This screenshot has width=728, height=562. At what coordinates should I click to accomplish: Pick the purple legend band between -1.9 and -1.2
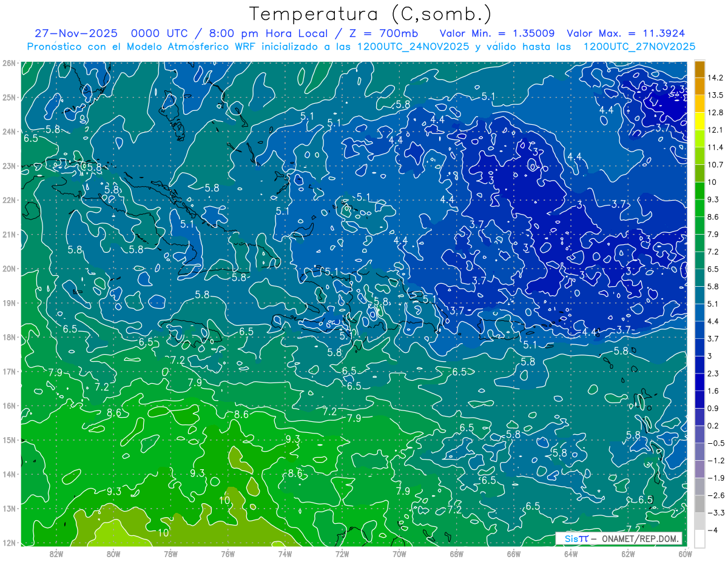tap(699, 469)
